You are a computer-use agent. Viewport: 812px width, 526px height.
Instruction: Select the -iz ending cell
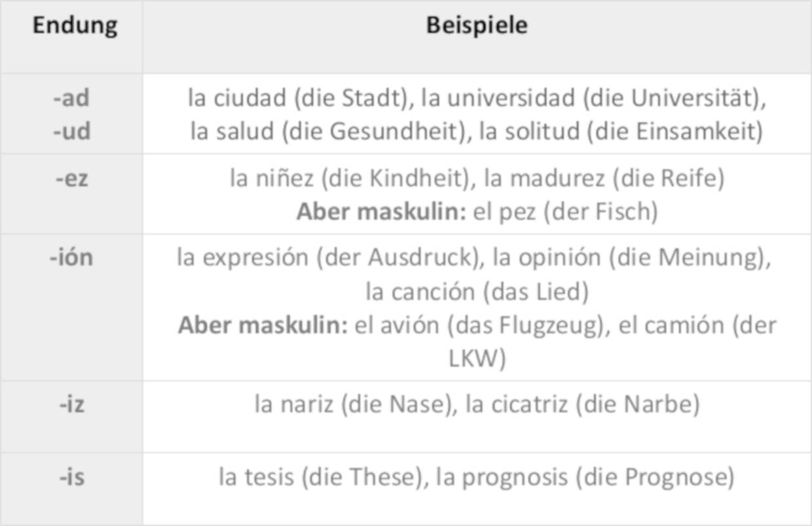[71, 404]
